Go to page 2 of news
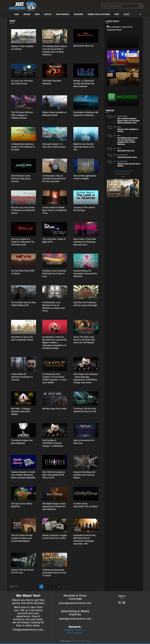The width and height of the screenshot is (150, 644). click(46, 587)
